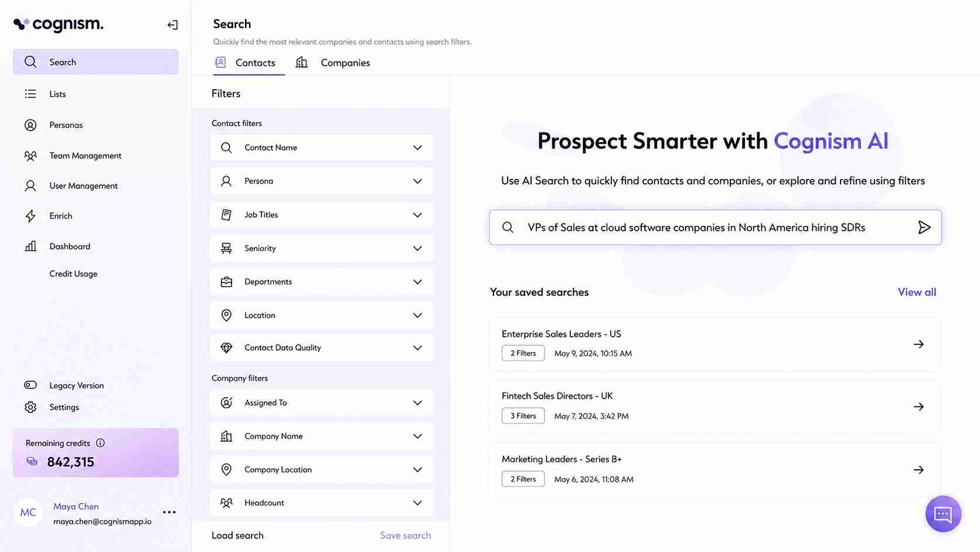Submit the AI search using the send arrow icon
Image resolution: width=980 pixels, height=552 pixels.
924,227
